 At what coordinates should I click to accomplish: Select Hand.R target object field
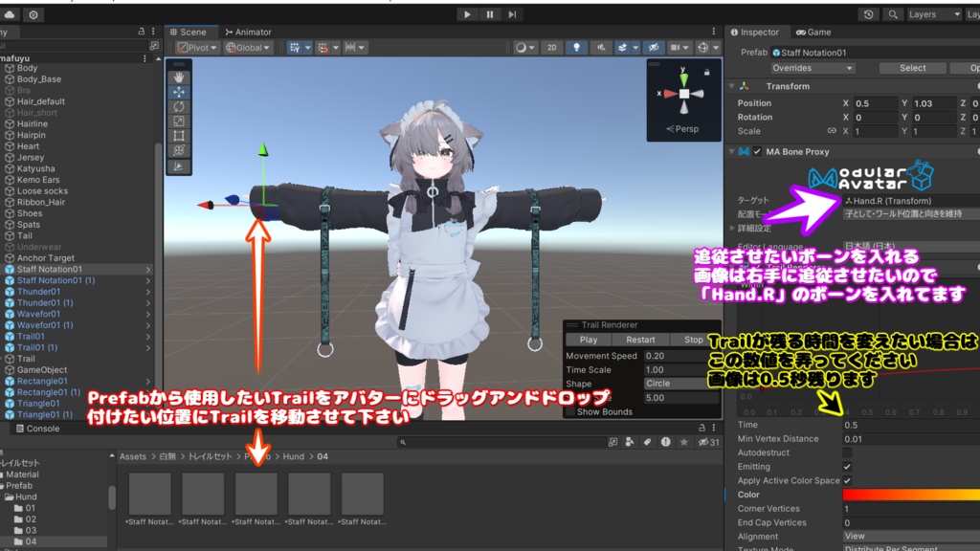pos(911,201)
